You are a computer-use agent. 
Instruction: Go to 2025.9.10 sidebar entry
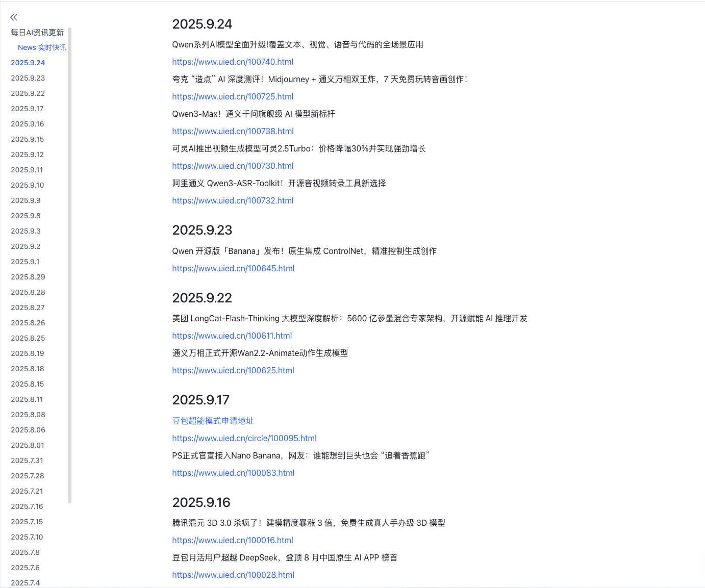coord(28,185)
